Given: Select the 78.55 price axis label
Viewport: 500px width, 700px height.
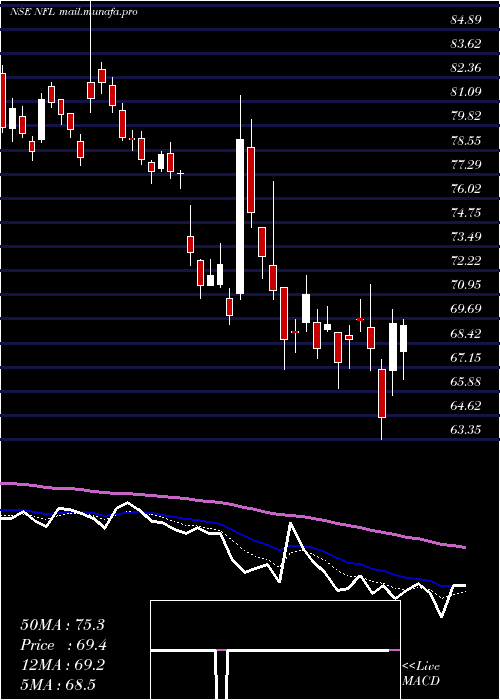Looking at the screenshot, I should (466, 141).
